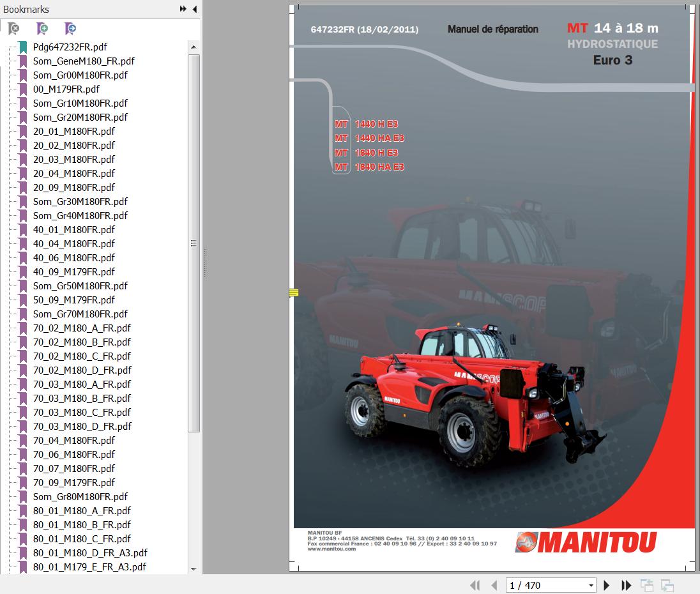Image resolution: width=700 pixels, height=594 pixels.
Task: Jump to bookmark Som_Gr50M180FR.pdf
Action: pyautogui.click(x=80, y=286)
